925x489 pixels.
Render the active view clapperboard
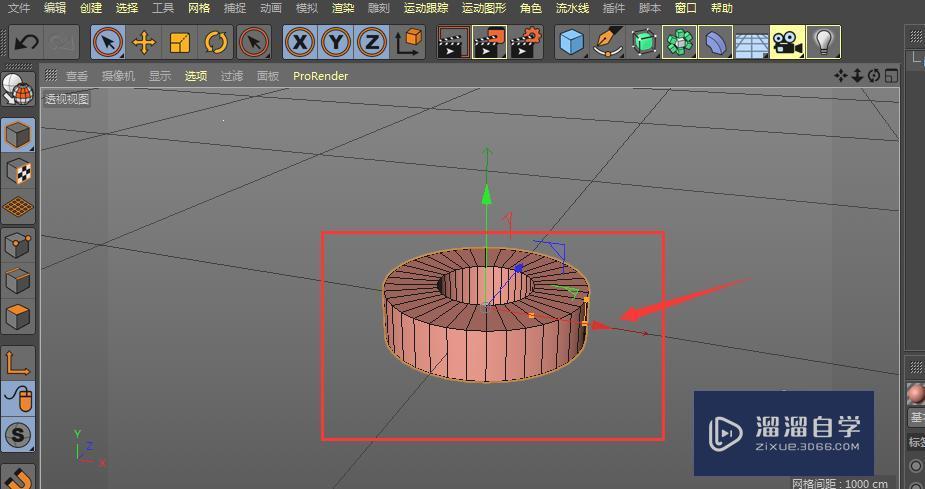tap(453, 42)
